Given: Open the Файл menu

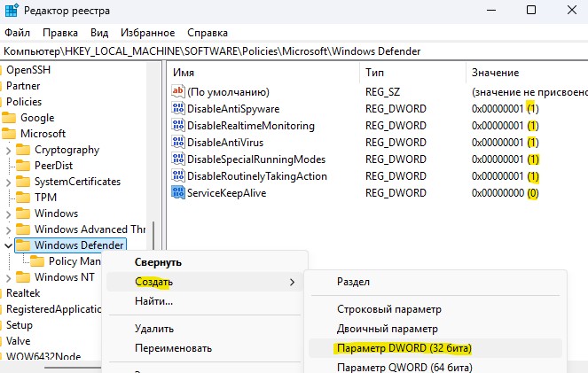Looking at the screenshot, I should pos(17,33).
